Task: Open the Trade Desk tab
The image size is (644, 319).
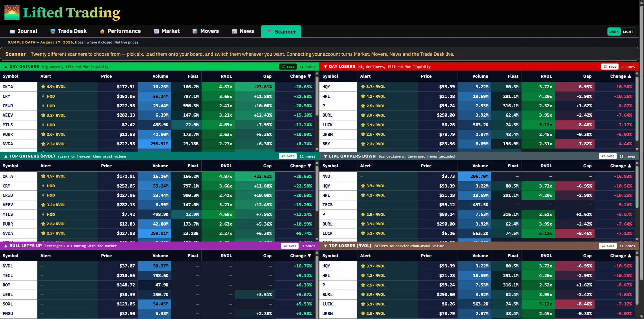Action: [x=69, y=31]
